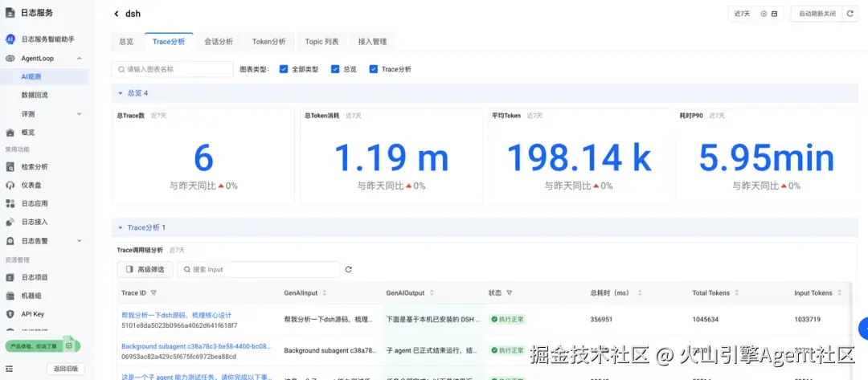The height and width of the screenshot is (380, 868).
Task: Click the 356951 duration cell
Action: point(602,319)
